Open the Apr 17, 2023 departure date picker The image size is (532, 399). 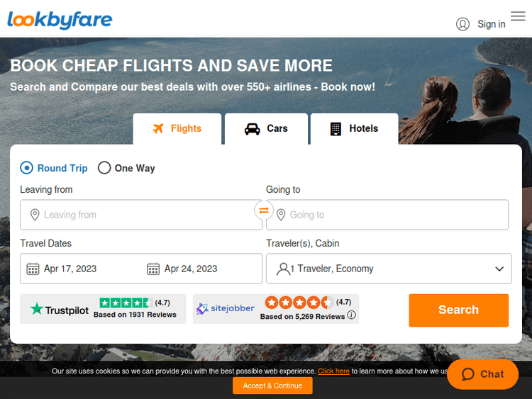70,269
